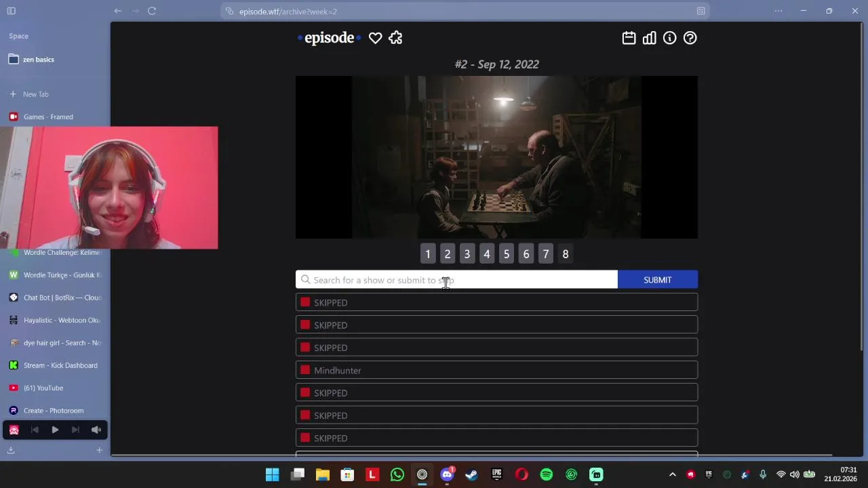Switch to the dye hair girl search tab
The image size is (868, 488).
55,343
